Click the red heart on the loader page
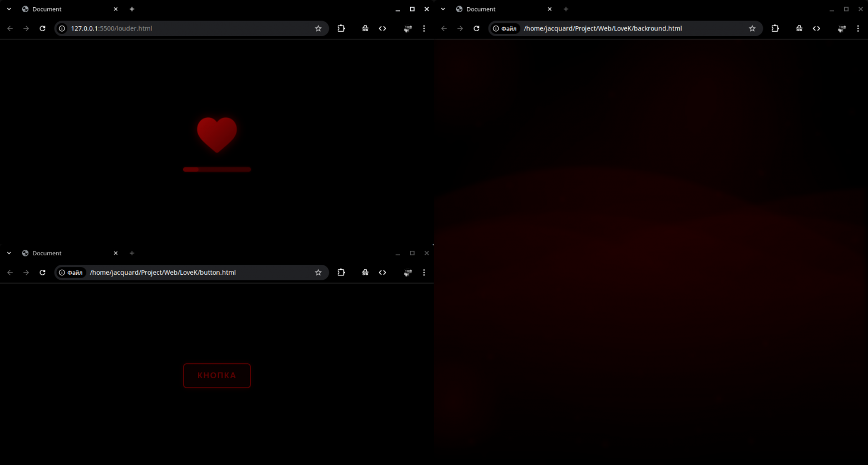The width and height of the screenshot is (868, 465). tap(217, 134)
